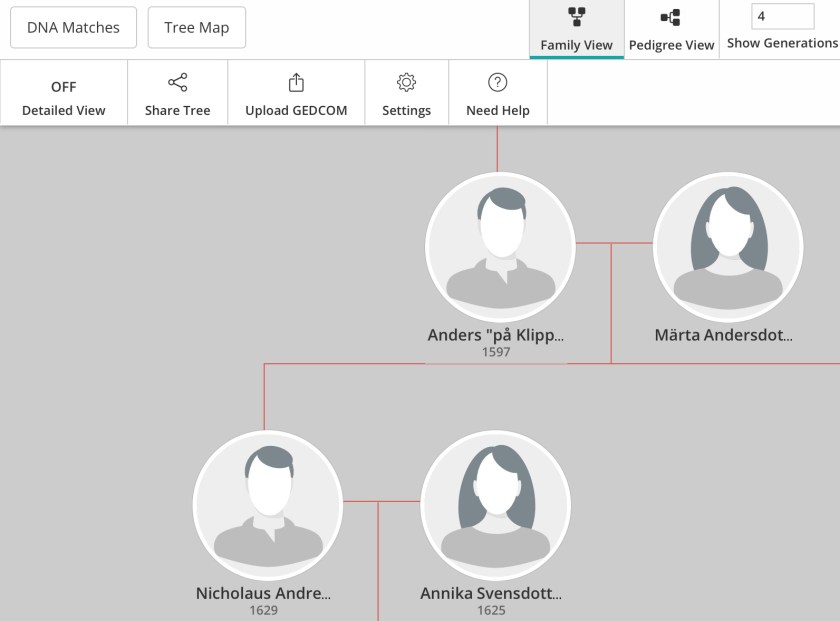The image size is (840, 621).
Task: Click the Annika Svensdott... name text
Action: [491, 593]
